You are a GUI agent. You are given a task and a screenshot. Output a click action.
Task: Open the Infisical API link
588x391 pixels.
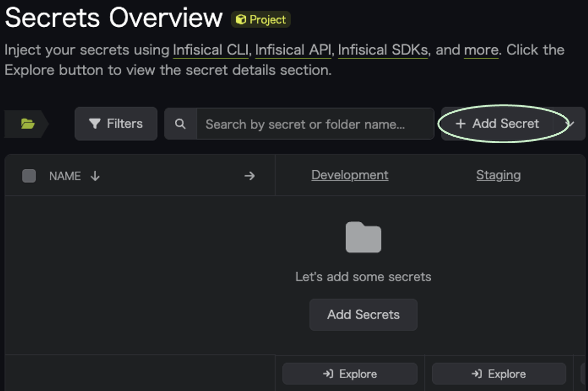293,50
